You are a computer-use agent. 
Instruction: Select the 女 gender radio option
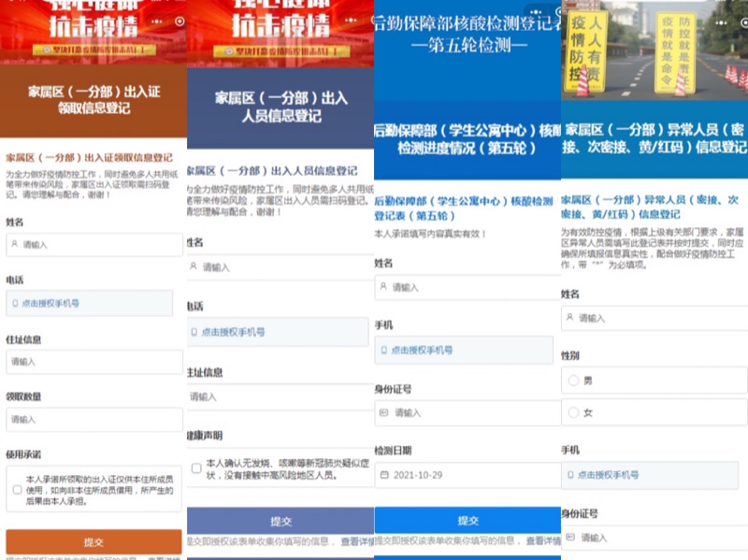click(x=573, y=412)
